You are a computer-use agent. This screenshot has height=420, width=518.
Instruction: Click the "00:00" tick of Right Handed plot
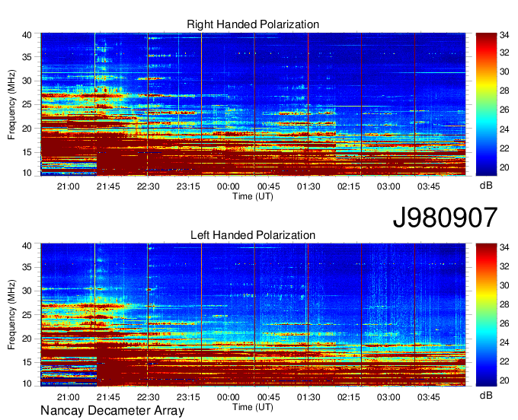(229, 186)
